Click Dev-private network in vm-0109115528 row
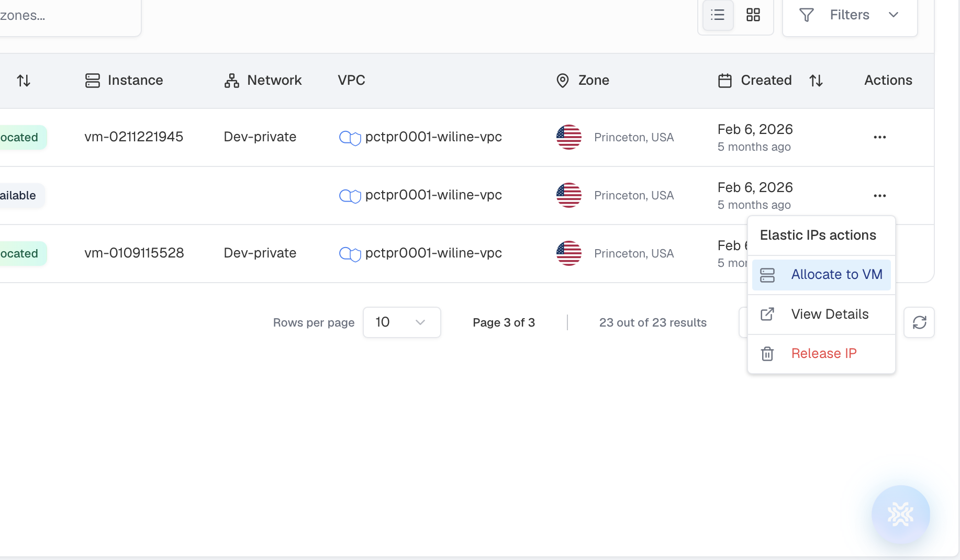 (260, 253)
